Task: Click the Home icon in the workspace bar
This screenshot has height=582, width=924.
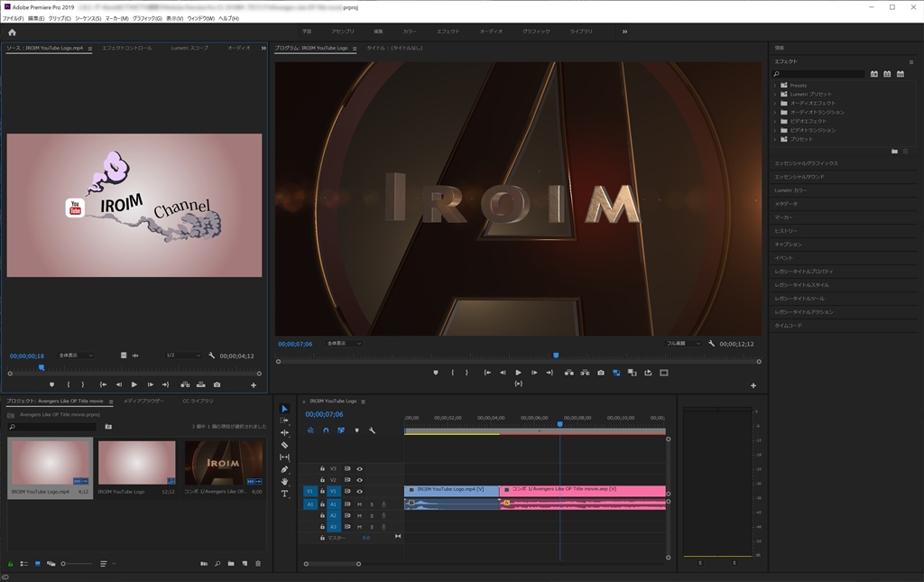Action: [12, 32]
